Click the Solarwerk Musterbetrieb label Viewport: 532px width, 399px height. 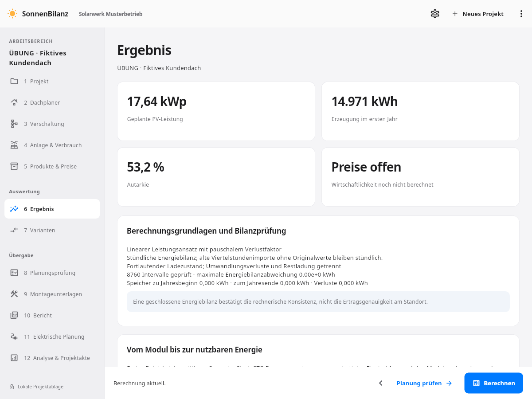pos(110,14)
